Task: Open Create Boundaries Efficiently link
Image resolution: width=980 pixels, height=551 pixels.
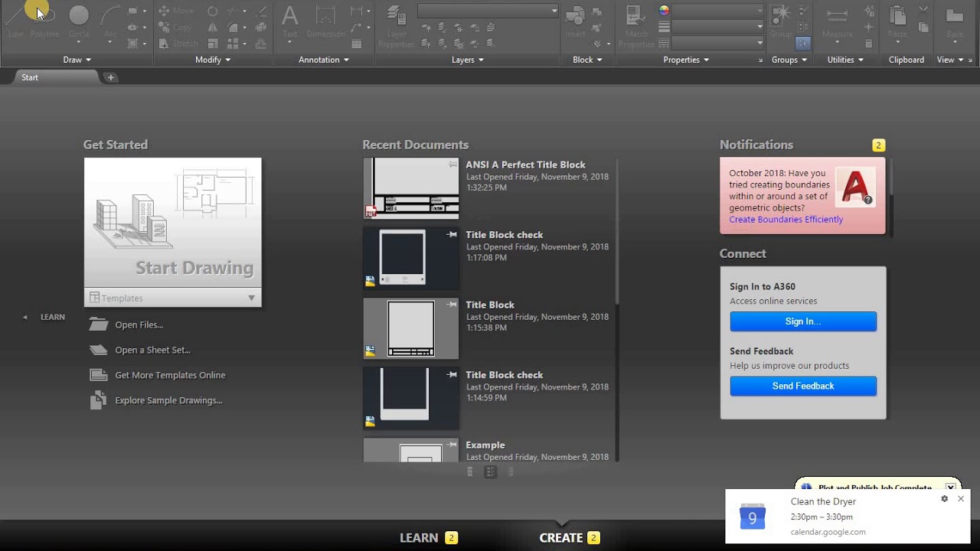Action: (x=786, y=220)
